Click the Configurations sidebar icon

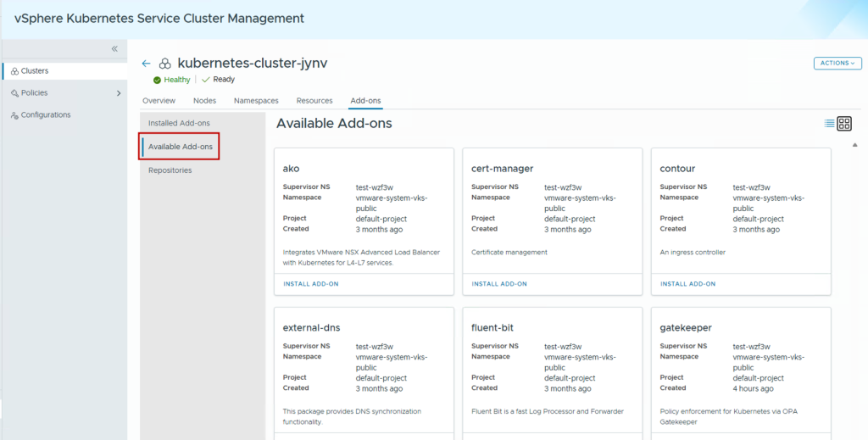[x=15, y=115]
